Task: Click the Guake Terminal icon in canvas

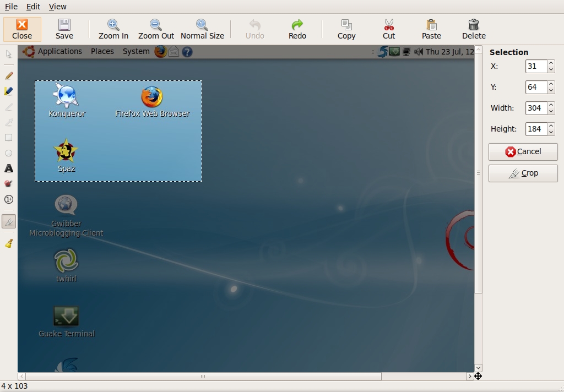Action: pyautogui.click(x=66, y=316)
